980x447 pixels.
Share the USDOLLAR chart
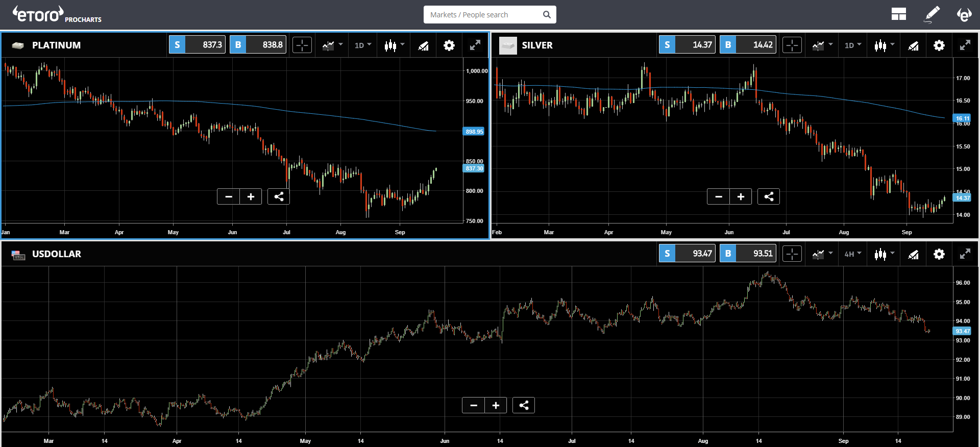pos(524,405)
